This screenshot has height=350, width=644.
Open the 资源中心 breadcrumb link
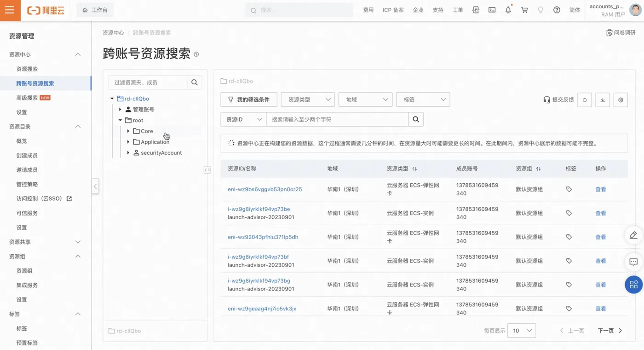click(113, 33)
